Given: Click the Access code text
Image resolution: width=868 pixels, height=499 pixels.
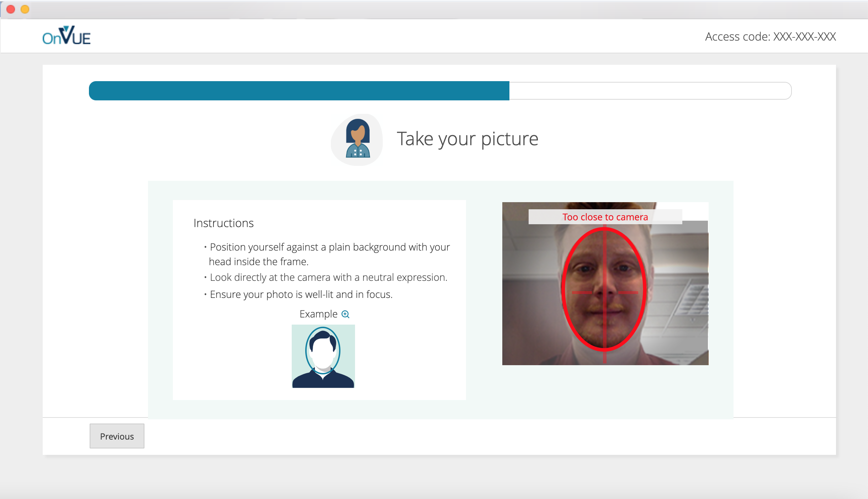Looking at the screenshot, I should click(x=770, y=37).
